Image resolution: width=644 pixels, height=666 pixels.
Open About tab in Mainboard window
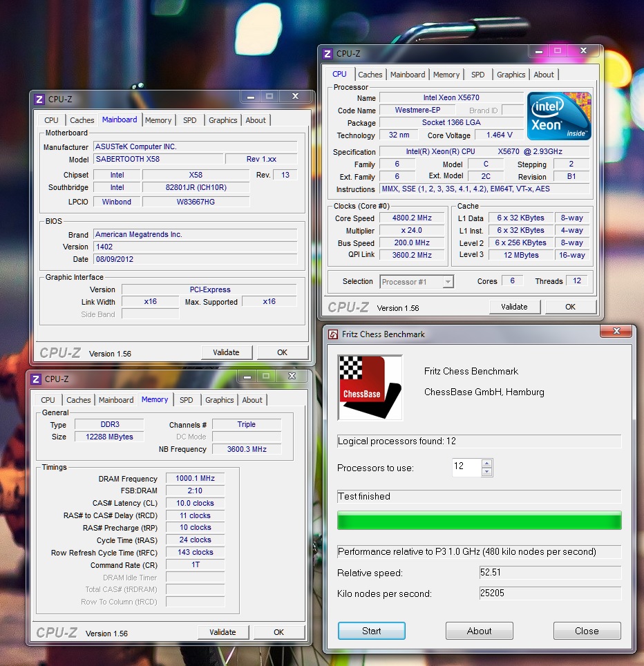255,120
